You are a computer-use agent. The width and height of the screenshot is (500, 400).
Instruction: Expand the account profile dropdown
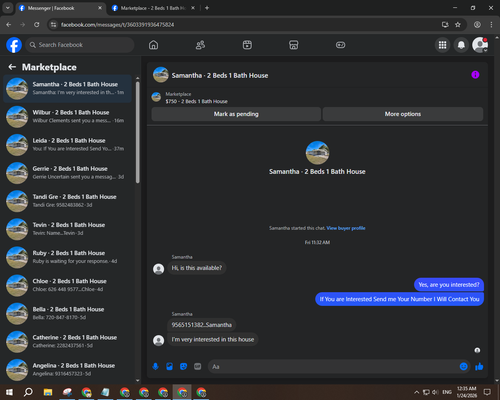480,45
